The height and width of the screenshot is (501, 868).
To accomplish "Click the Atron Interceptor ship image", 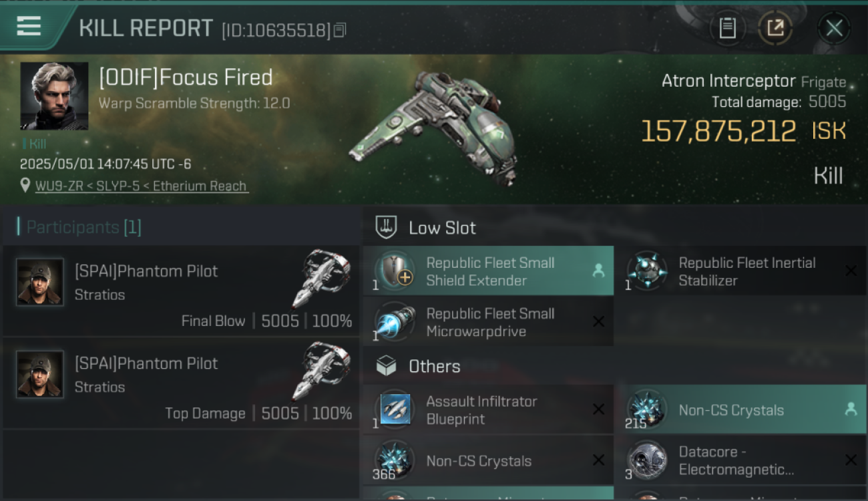I will (x=435, y=127).
